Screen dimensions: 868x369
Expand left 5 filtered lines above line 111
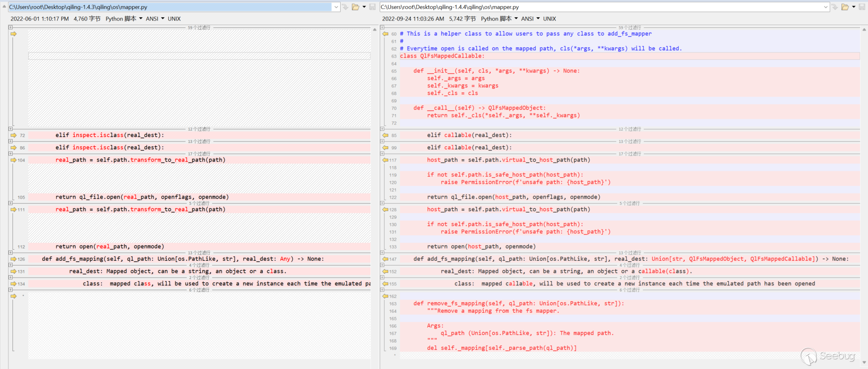click(x=10, y=203)
